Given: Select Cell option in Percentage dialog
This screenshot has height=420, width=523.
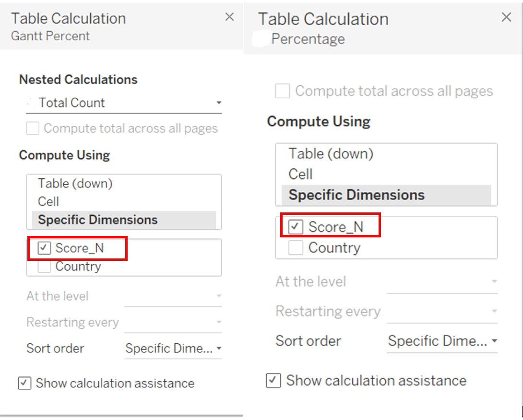Looking at the screenshot, I should click(x=301, y=174).
